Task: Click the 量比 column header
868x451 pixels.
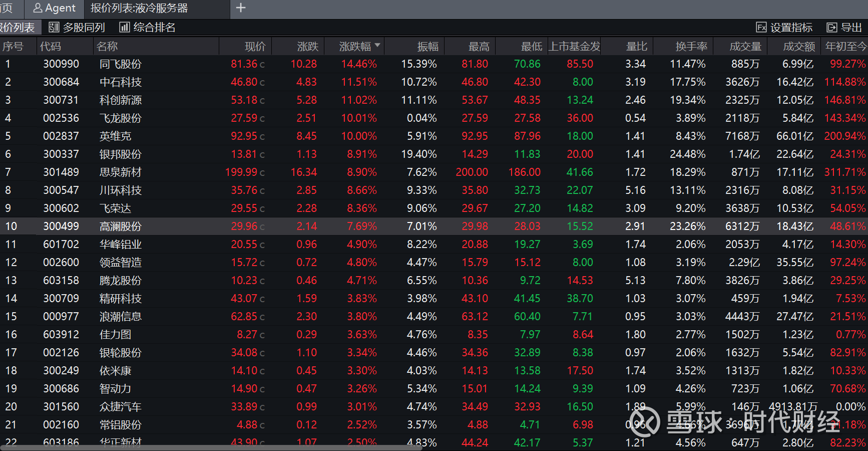Action: (x=636, y=47)
